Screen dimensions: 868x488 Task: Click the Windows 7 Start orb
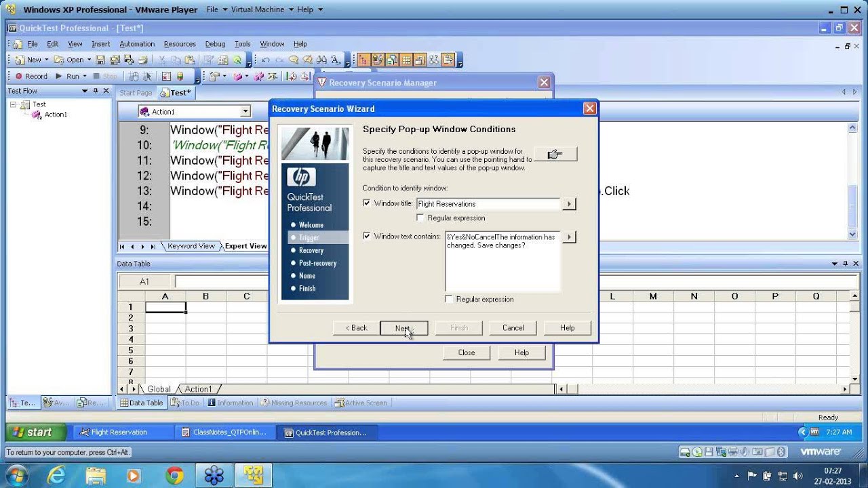point(16,476)
